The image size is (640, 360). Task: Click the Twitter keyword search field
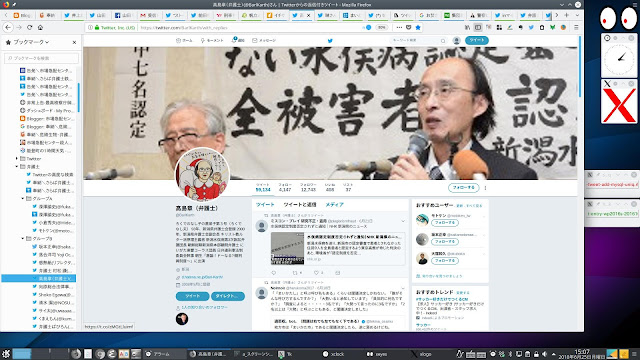coord(419,40)
